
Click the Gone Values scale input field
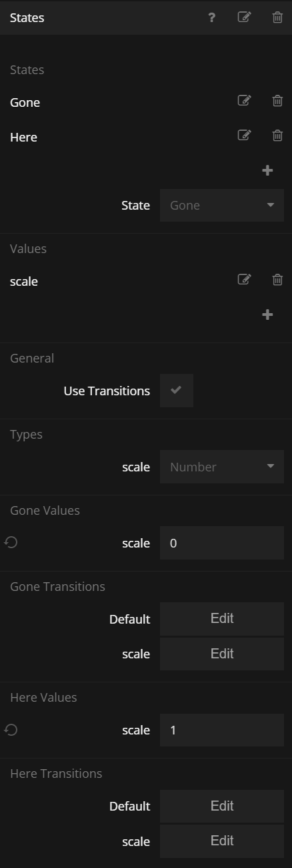(x=222, y=543)
